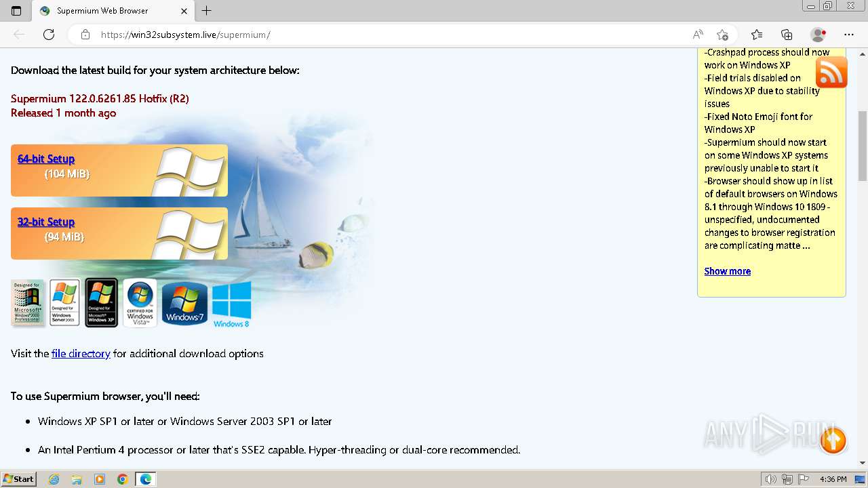Viewport: 868px width, 488px height.
Task: Add this page to favorites
Action: (x=723, y=35)
